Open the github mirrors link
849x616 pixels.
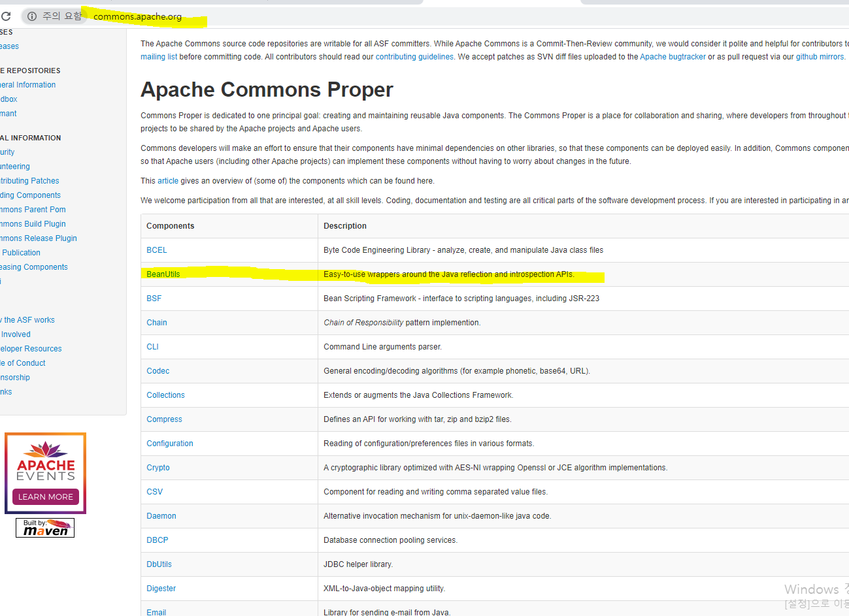click(820, 57)
